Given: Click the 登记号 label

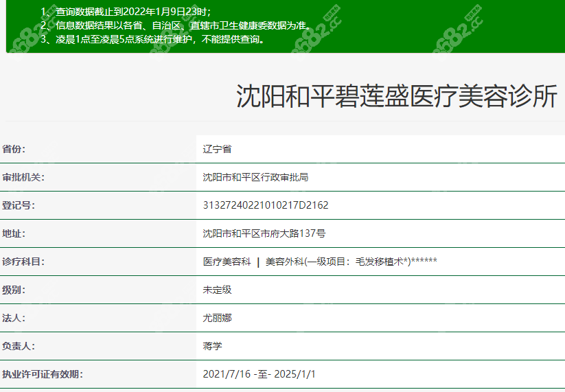Looking at the screenshot, I should (x=19, y=205).
